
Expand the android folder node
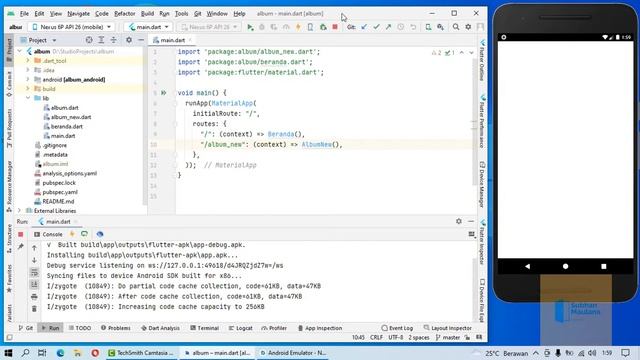click(x=28, y=80)
